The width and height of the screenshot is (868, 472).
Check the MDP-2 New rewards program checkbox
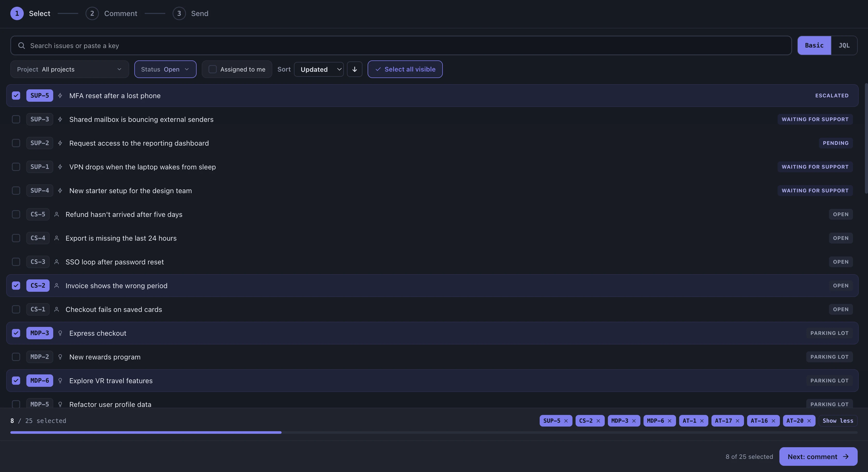click(16, 357)
